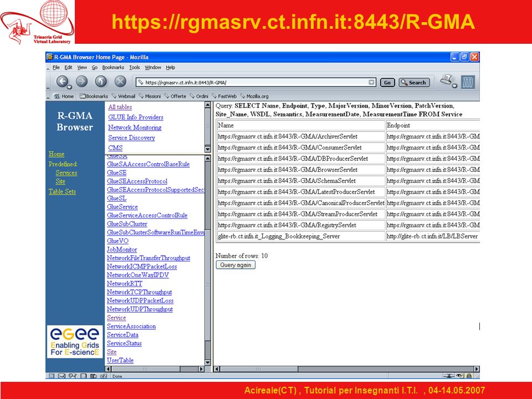The height and width of the screenshot is (399, 532).
Task: Click the Home icon in bookmarks toolbar
Action: (64, 96)
